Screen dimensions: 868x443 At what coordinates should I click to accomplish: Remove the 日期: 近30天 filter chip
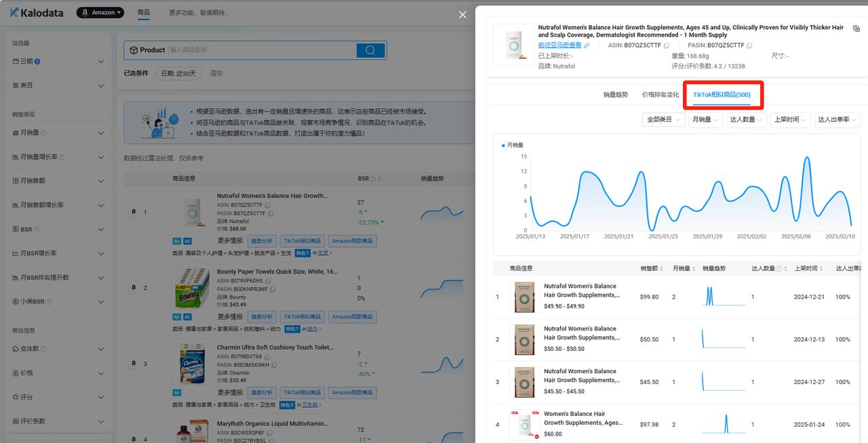[179, 73]
